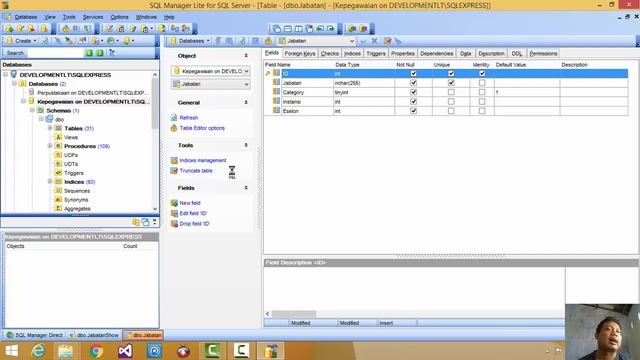Switch to dbo.JabatanShow window tab
The image size is (640, 360).
tap(93, 335)
